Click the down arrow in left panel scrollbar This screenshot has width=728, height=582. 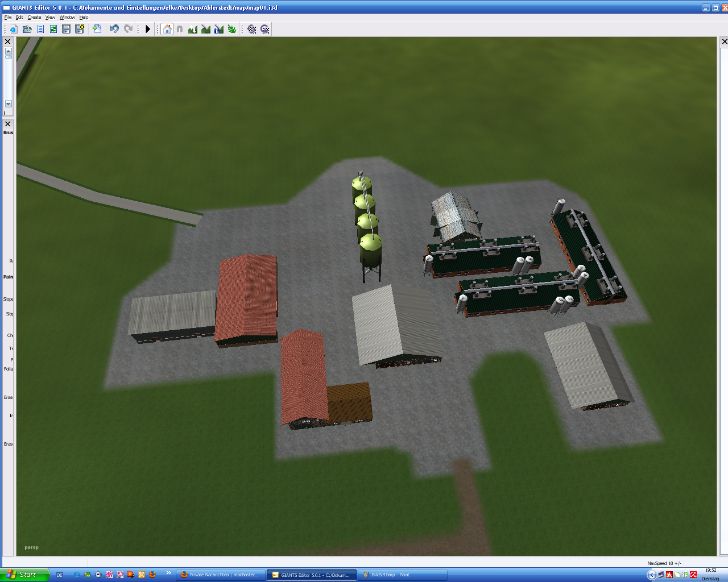[9, 104]
